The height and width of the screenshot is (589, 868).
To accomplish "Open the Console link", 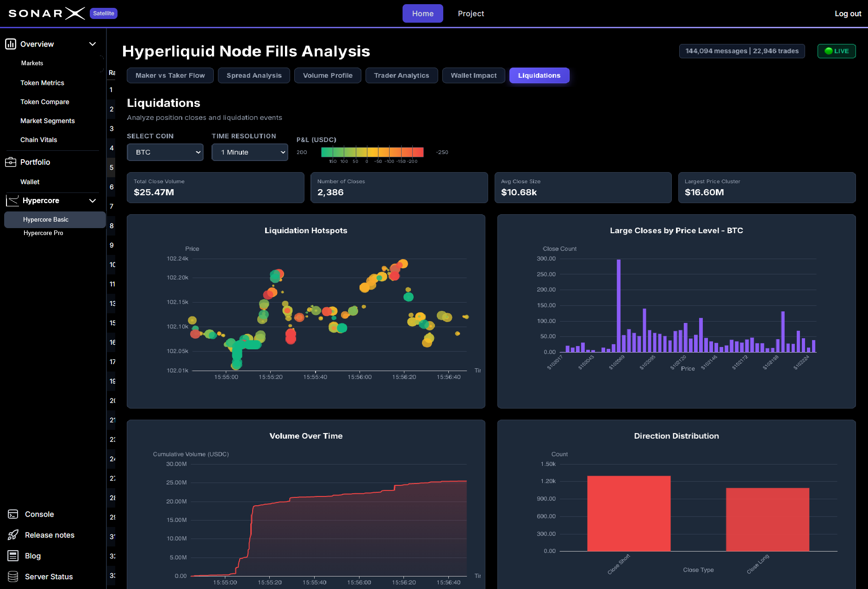I will [x=39, y=514].
